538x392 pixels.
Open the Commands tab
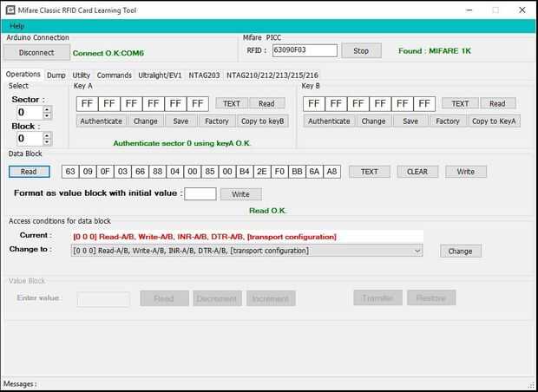114,75
